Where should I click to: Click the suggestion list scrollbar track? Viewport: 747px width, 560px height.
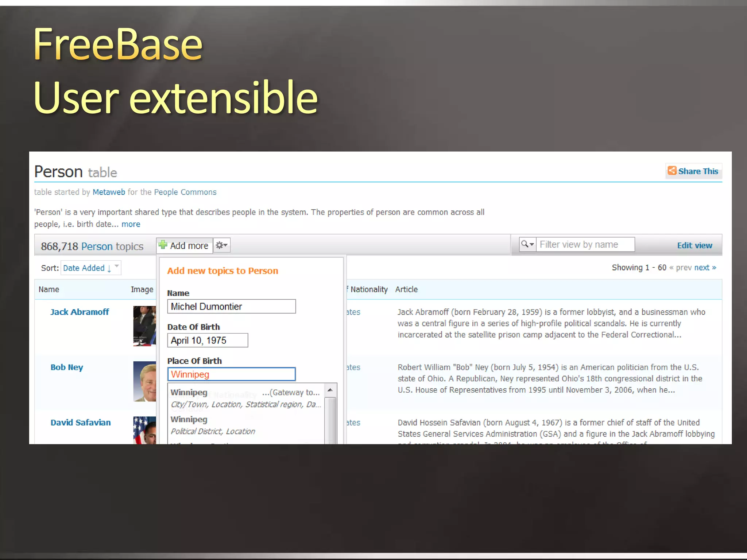coord(330,420)
